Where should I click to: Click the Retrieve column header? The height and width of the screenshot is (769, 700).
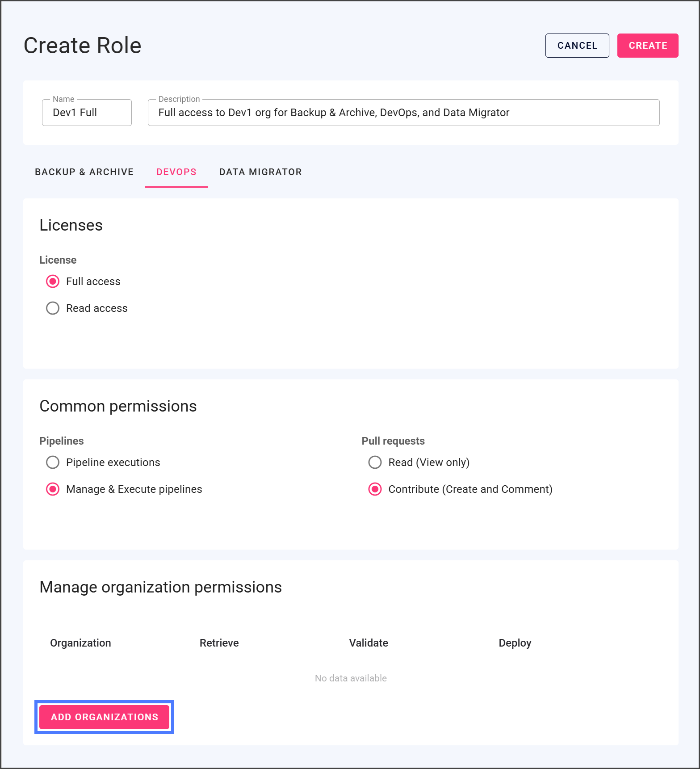point(219,643)
